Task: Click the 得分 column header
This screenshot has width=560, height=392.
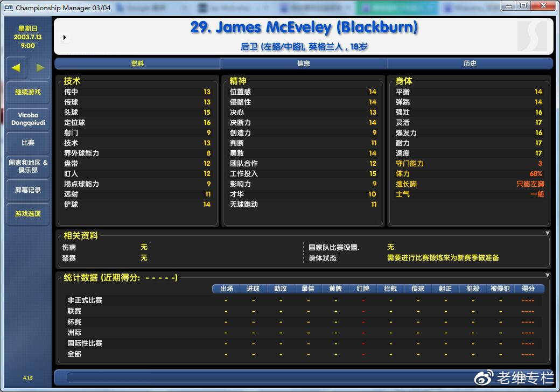Action: click(x=529, y=289)
